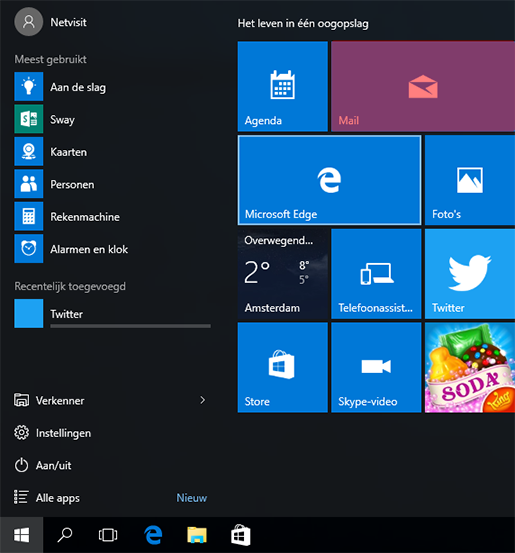Launch the Candy Crush Soda tile
The height and width of the screenshot is (553, 515).
pyautogui.click(x=470, y=367)
